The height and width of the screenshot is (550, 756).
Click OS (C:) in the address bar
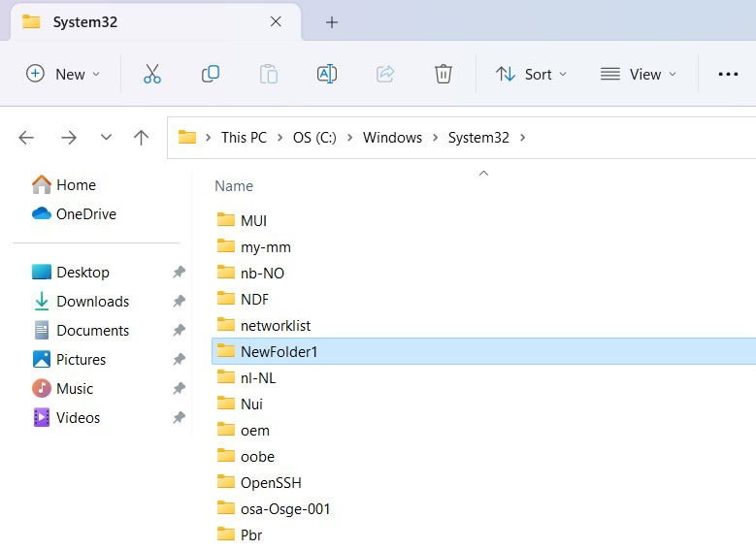314,138
